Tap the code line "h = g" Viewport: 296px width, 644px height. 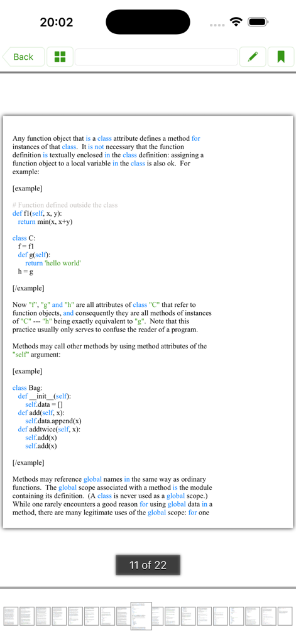pyautogui.click(x=26, y=272)
